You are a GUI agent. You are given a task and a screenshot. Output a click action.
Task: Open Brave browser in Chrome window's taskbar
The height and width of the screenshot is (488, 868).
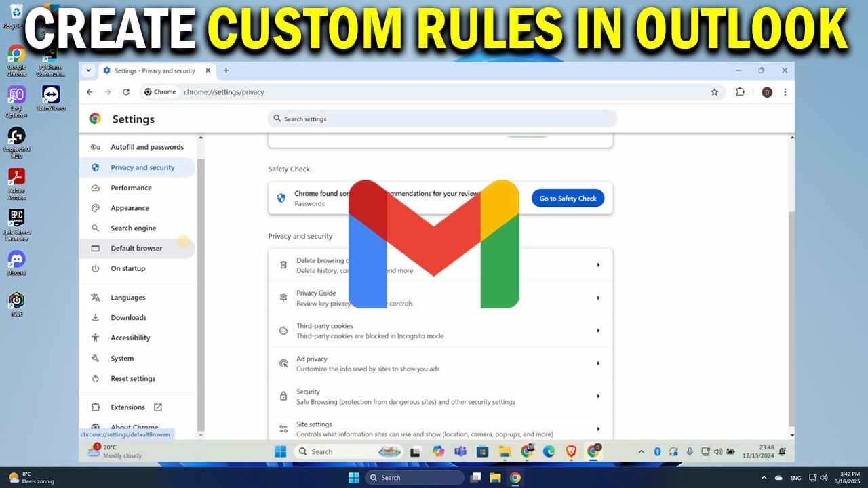(572, 451)
